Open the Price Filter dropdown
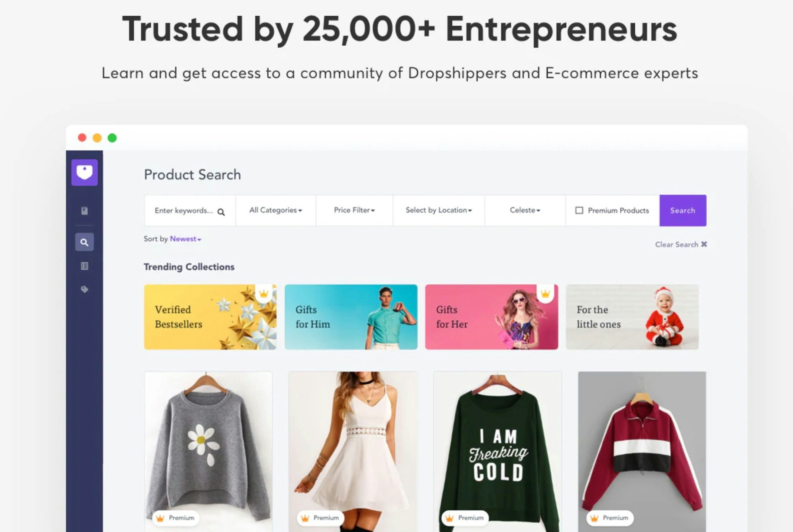Screen dimensions: 793x532 click(x=354, y=210)
